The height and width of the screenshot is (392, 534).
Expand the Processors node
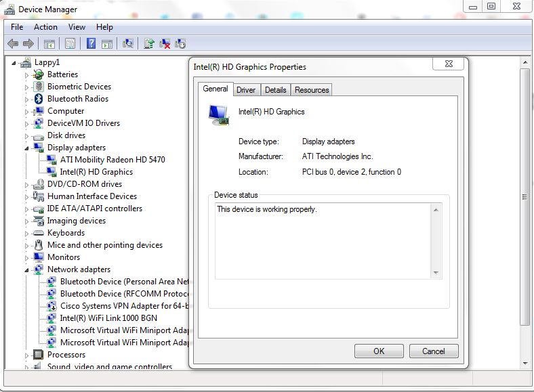(26, 355)
